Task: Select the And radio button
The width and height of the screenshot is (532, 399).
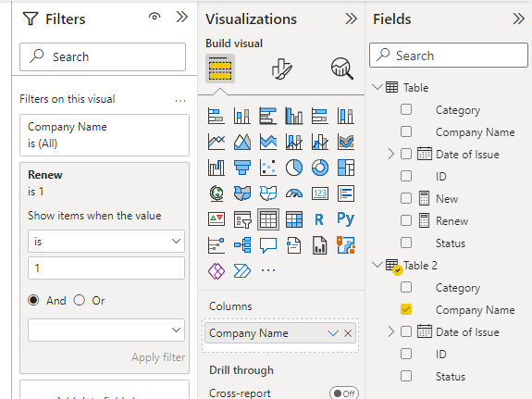Action: tap(33, 300)
